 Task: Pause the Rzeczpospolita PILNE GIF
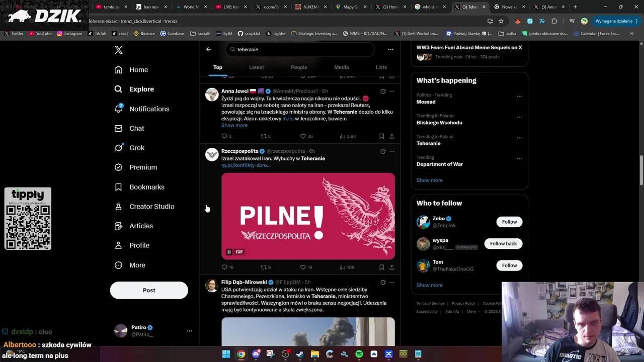(229, 252)
